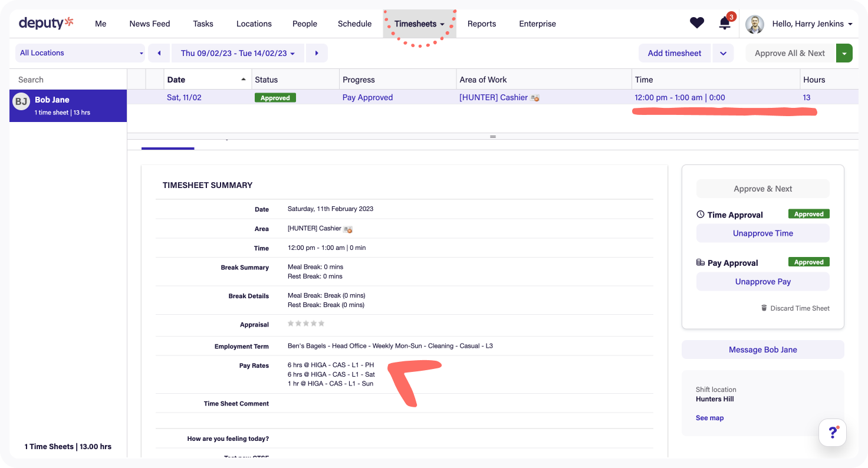Switch to the Schedule section

point(354,24)
